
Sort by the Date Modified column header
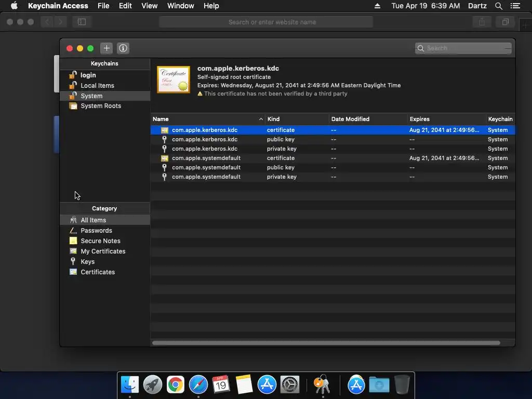point(368,119)
